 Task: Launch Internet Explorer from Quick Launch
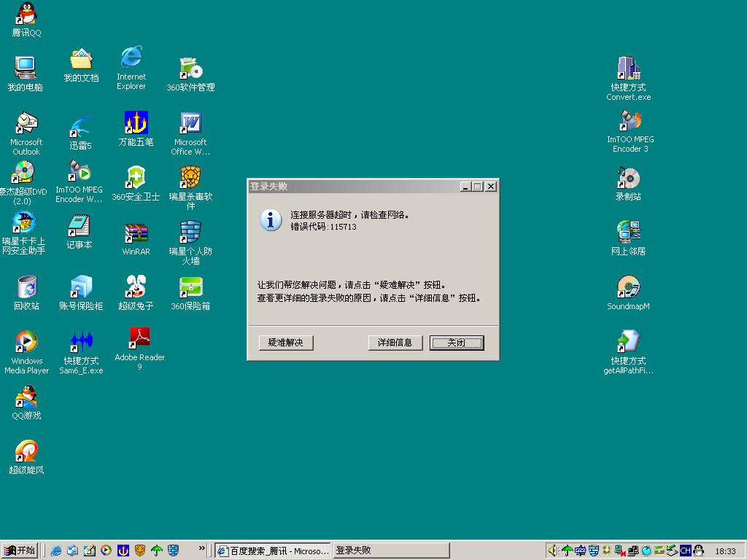[x=55, y=551]
